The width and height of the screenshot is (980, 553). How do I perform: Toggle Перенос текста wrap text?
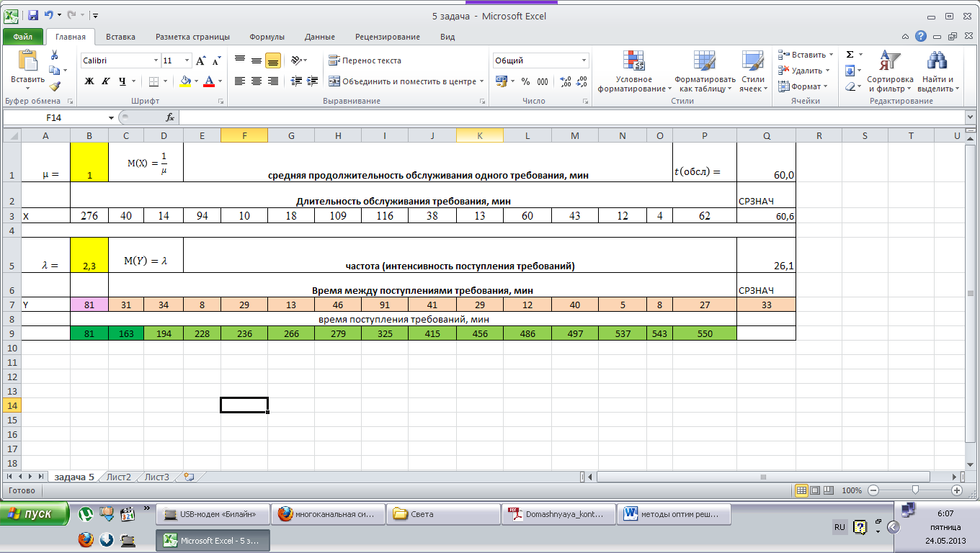pyautogui.click(x=365, y=60)
